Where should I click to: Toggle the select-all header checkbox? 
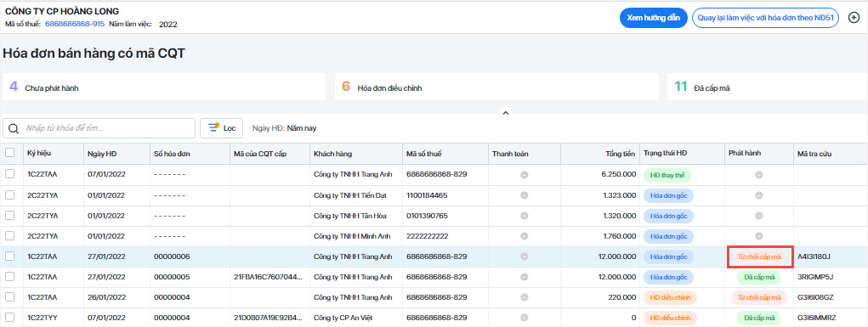point(10,153)
